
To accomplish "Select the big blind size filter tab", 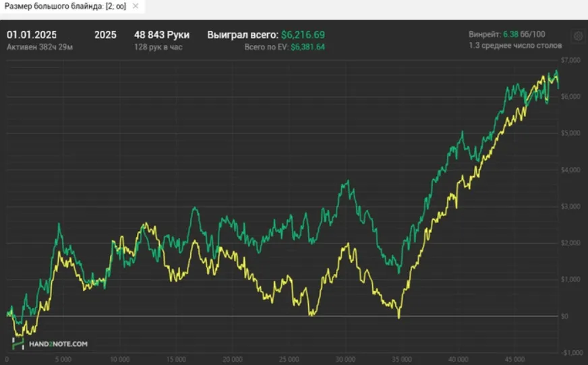I will pos(65,6).
